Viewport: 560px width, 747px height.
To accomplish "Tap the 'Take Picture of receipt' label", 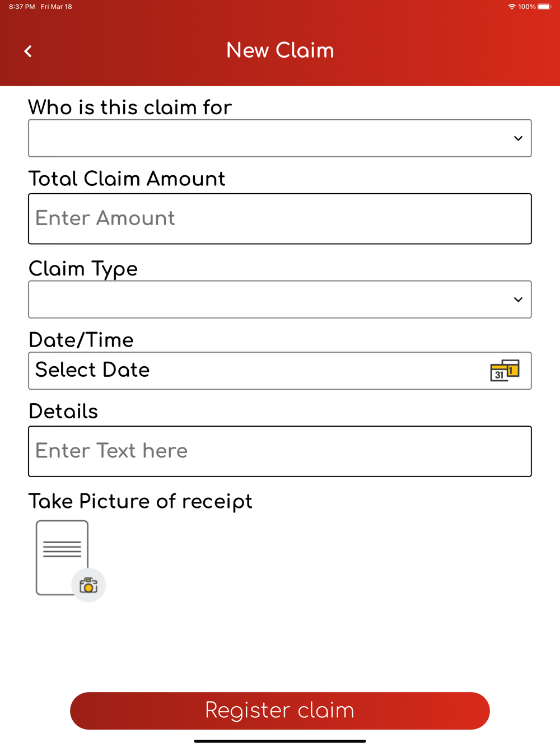I will point(141,502).
